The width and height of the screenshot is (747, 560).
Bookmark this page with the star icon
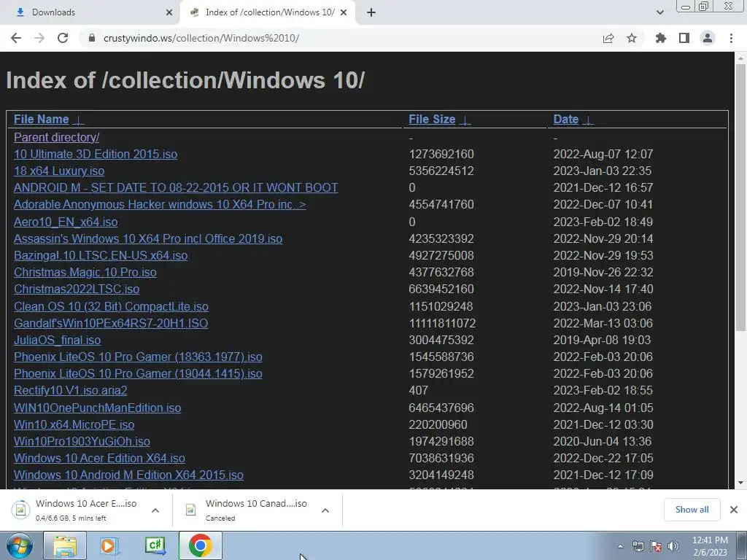click(632, 38)
